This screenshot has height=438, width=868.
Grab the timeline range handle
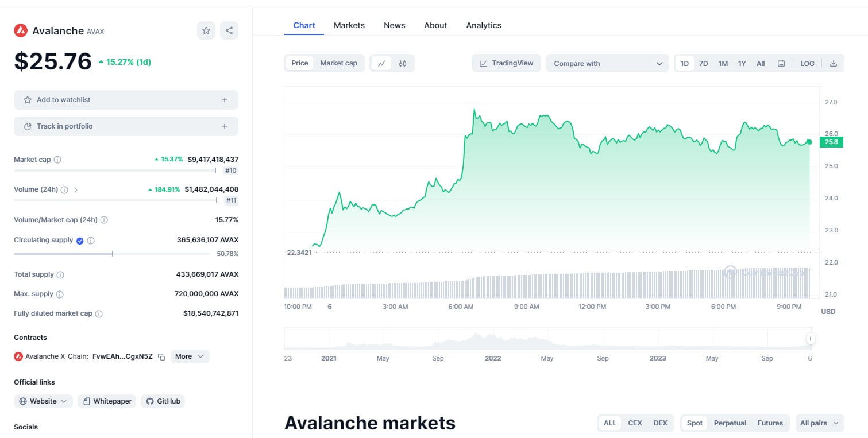[x=811, y=339]
